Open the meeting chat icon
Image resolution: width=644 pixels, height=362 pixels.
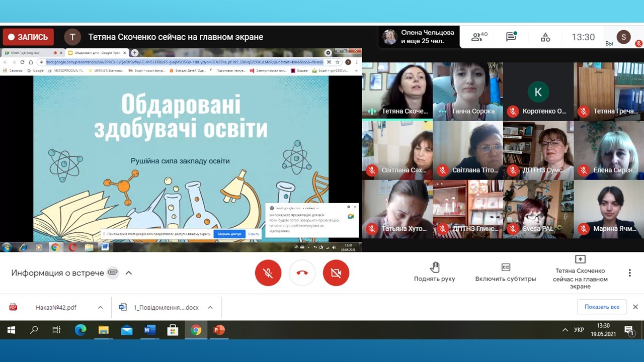coord(511,37)
